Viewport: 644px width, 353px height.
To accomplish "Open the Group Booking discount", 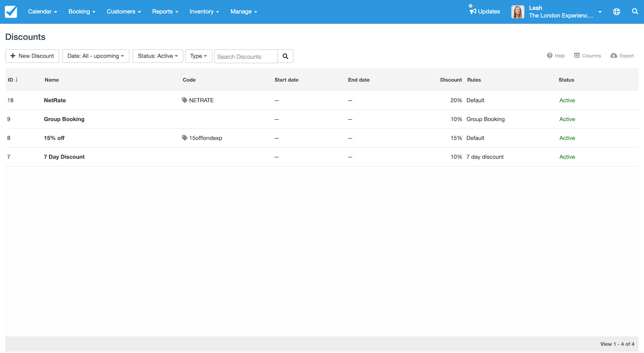I will coord(64,119).
